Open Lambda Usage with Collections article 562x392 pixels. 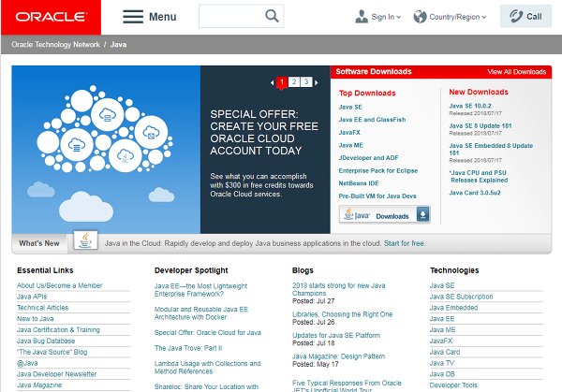[208, 368]
